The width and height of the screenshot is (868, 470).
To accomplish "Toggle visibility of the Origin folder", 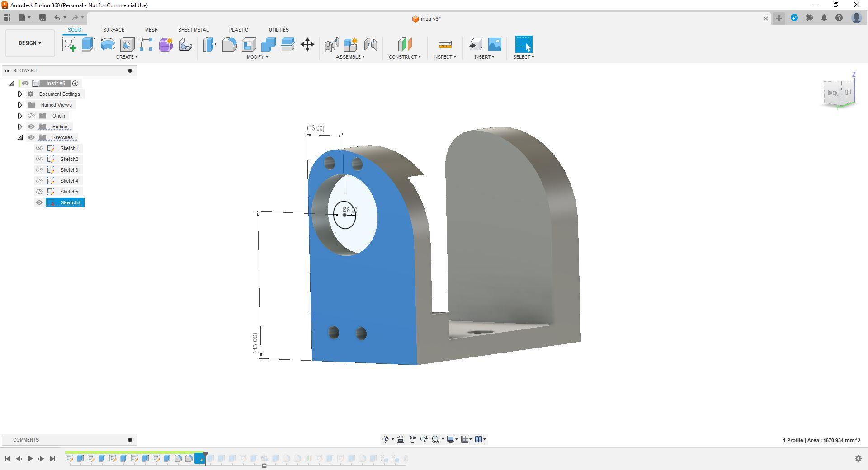I will pyautogui.click(x=31, y=116).
